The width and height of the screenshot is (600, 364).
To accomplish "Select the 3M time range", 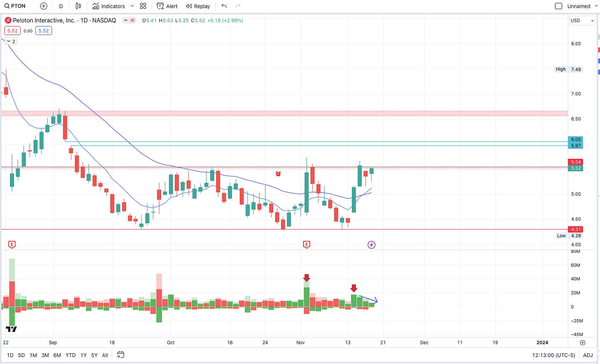I will (x=45, y=355).
